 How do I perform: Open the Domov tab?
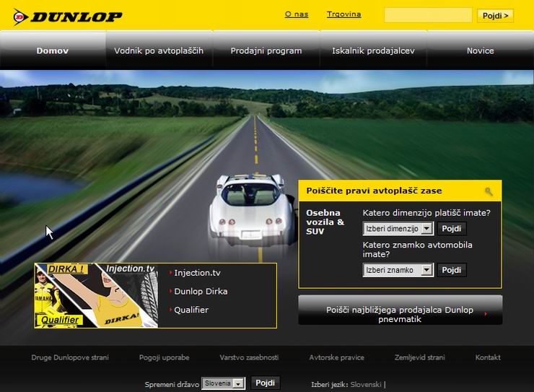53,51
